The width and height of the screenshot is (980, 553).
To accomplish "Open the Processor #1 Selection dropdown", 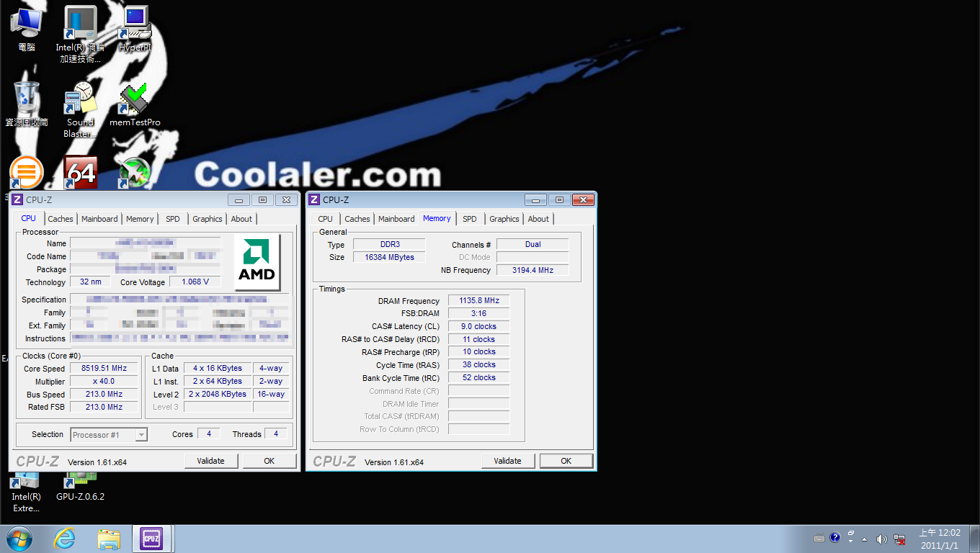I will 109,434.
